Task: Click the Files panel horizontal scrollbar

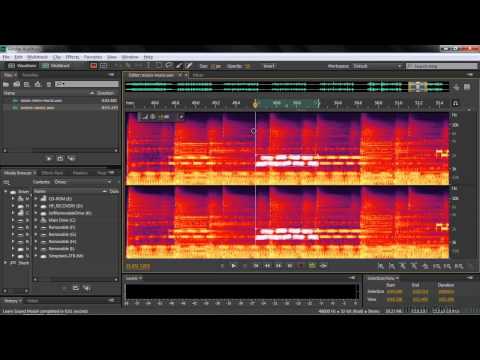Action: click(60, 150)
